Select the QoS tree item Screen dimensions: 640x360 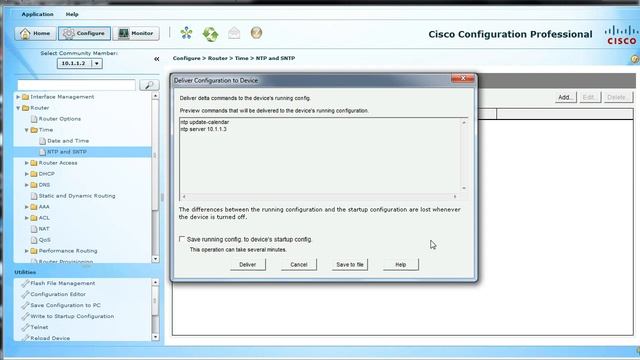(x=44, y=240)
